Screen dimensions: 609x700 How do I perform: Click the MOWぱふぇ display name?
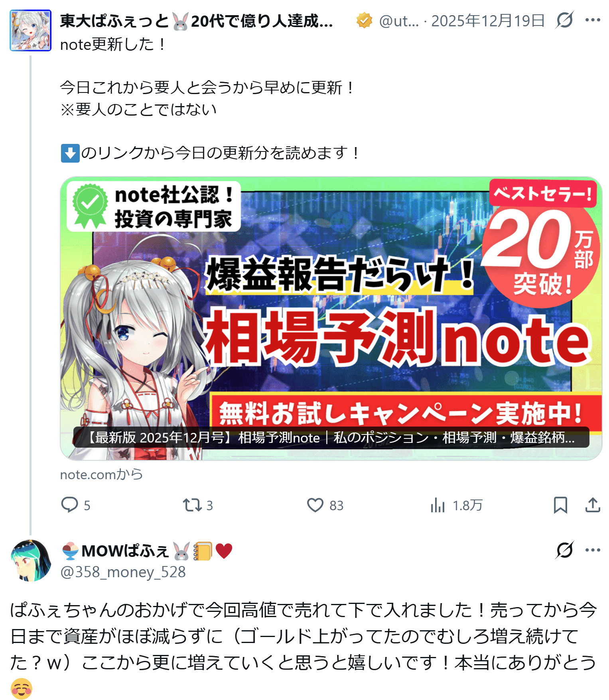pyautogui.click(x=146, y=551)
